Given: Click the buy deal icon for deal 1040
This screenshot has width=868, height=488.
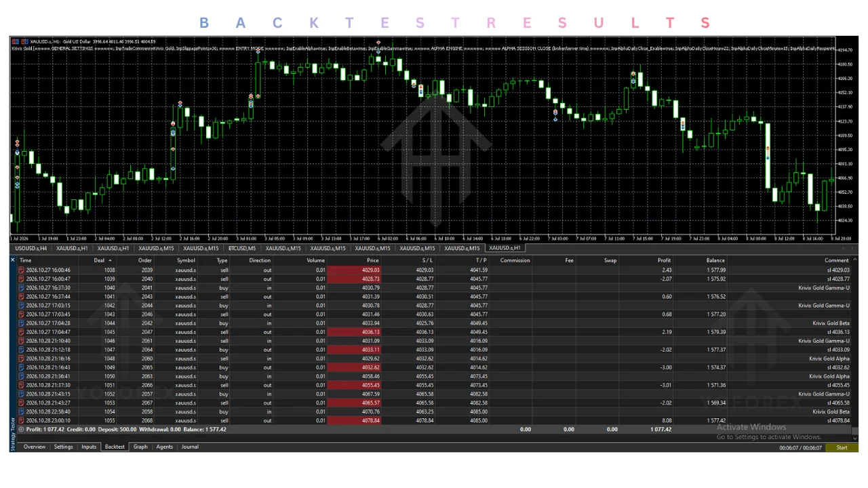Looking at the screenshot, I should (x=21, y=287).
